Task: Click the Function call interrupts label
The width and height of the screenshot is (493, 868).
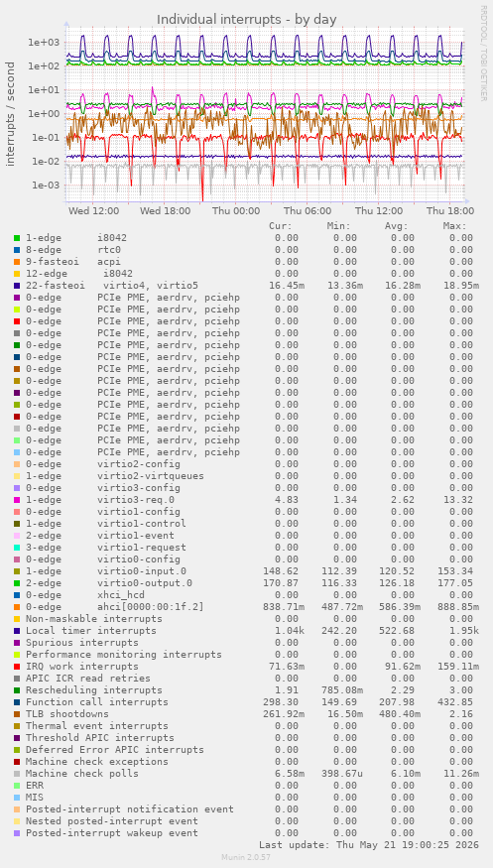Action: pos(97,702)
